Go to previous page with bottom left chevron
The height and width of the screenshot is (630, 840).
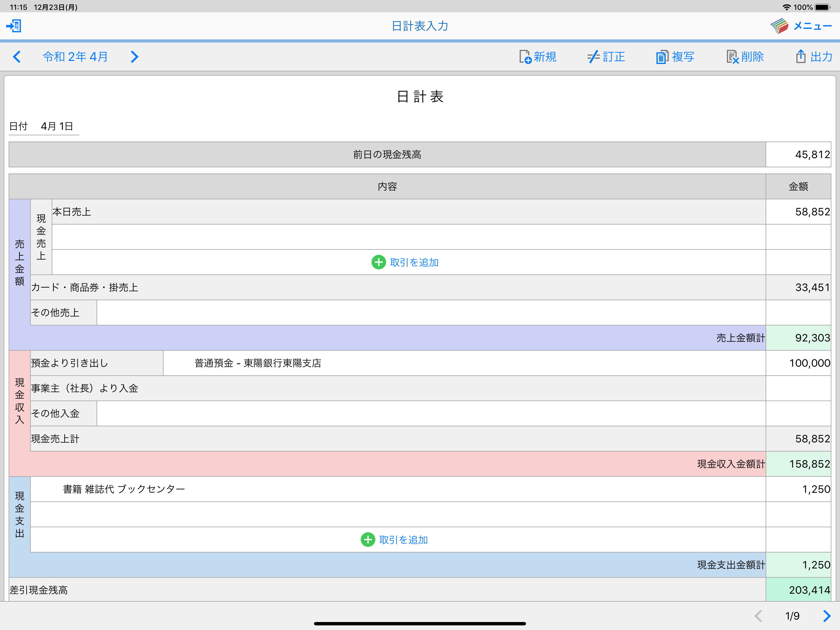pos(758,616)
